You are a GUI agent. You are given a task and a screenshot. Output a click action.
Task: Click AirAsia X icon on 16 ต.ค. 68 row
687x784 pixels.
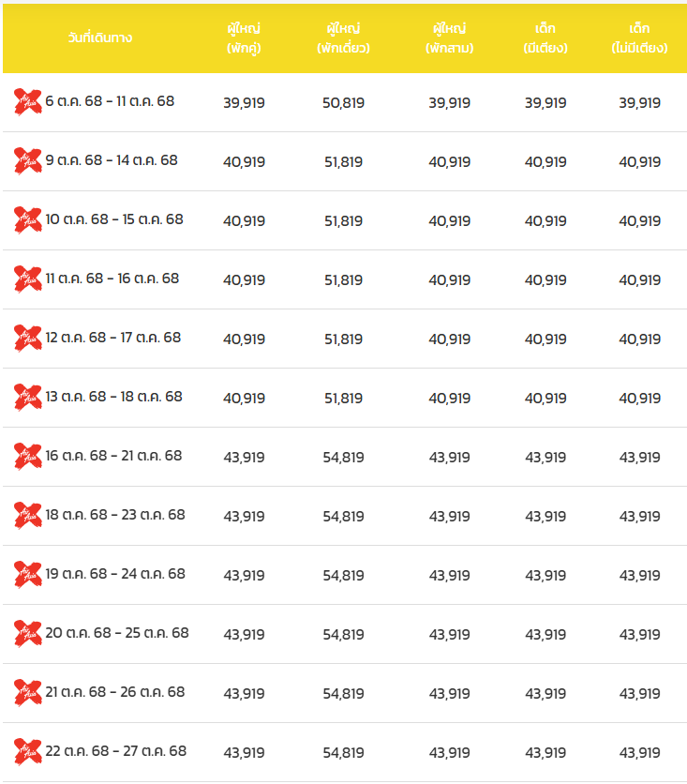pos(28,456)
